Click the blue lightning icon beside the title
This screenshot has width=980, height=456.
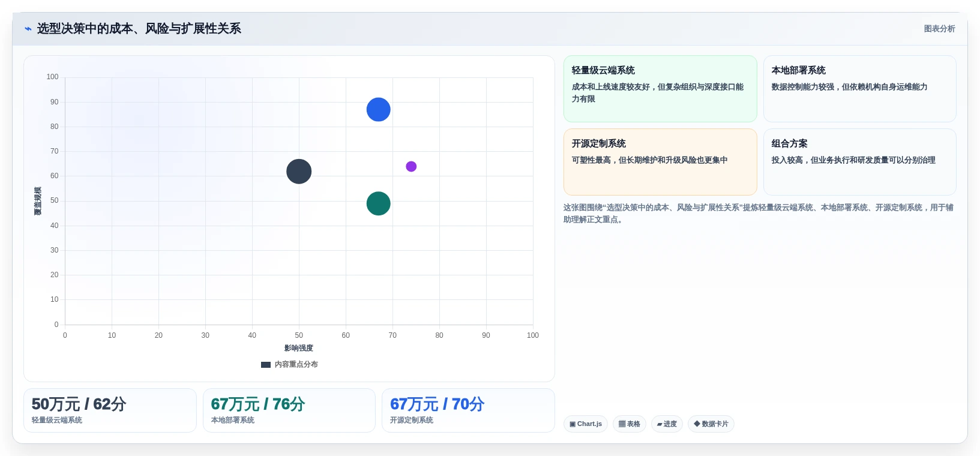pyautogui.click(x=28, y=29)
